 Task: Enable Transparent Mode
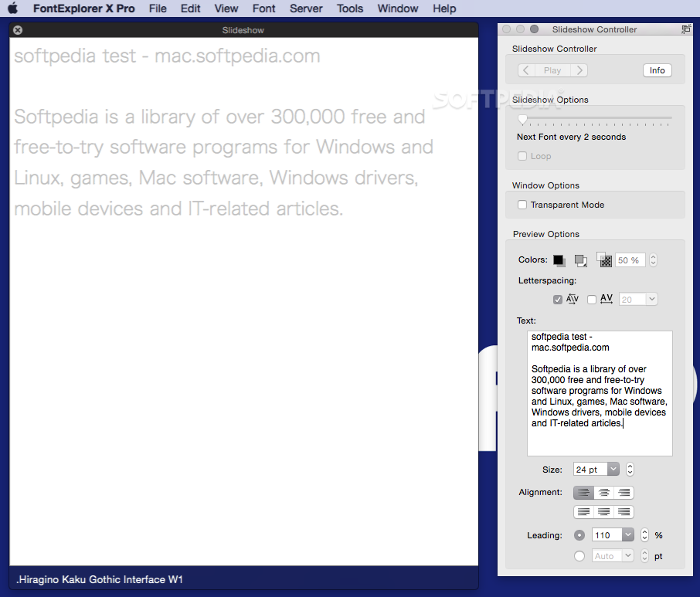(x=522, y=205)
